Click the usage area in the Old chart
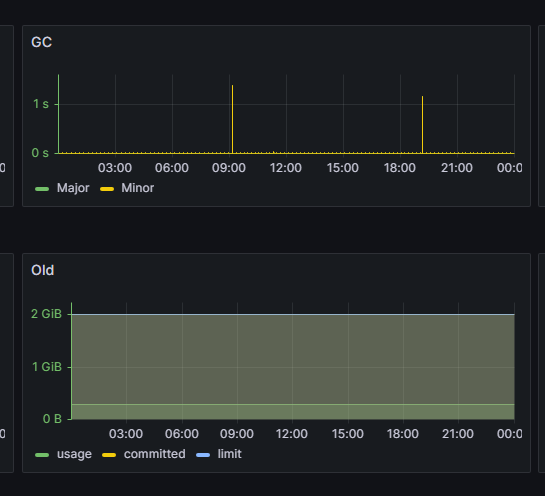The height and width of the screenshot is (496, 545). click(x=293, y=412)
